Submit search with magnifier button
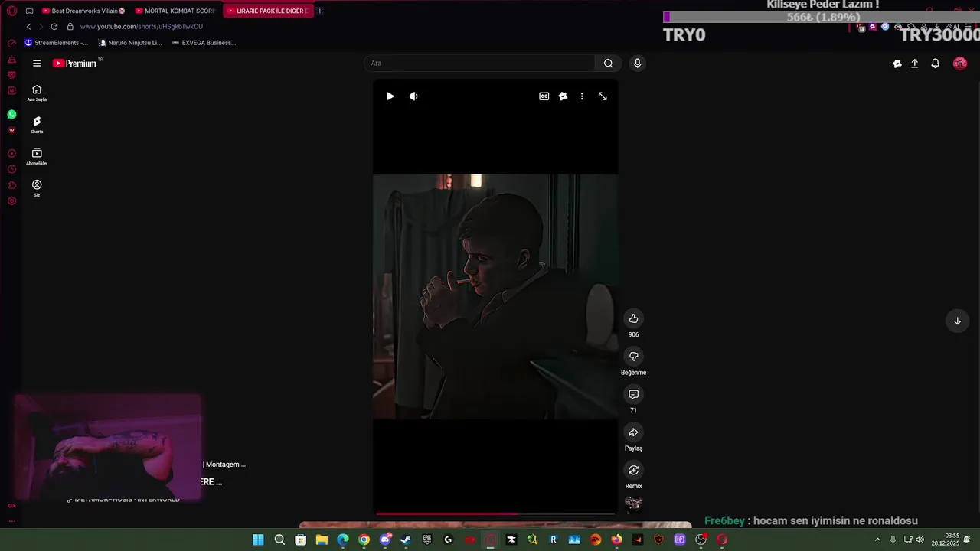This screenshot has height=551, width=980. click(609, 64)
